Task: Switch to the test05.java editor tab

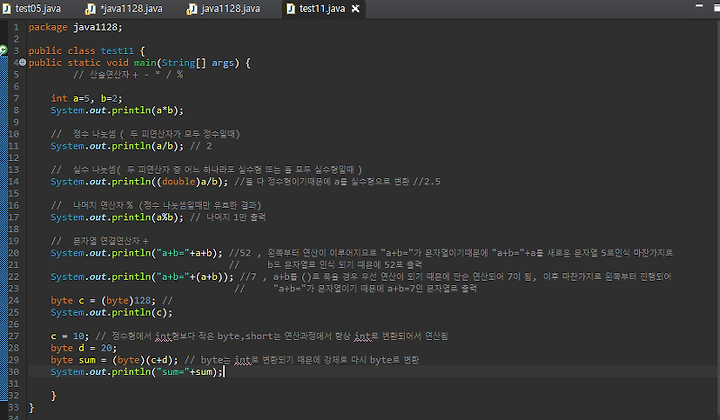Action: tap(32, 8)
